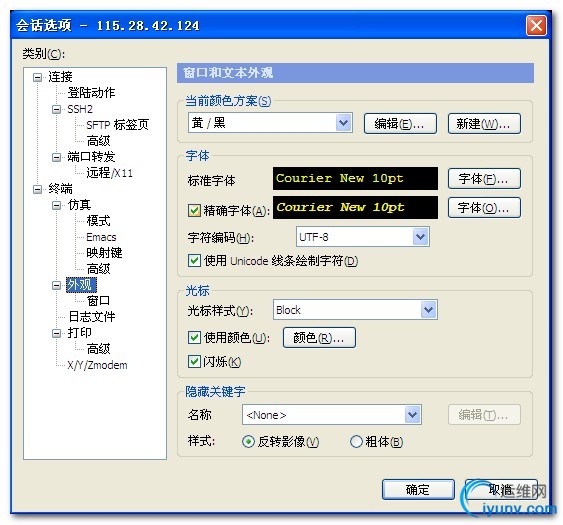
Task: Open the 当前颜色方案 dropdown showing 黄 / 黑
Action: coord(344,123)
